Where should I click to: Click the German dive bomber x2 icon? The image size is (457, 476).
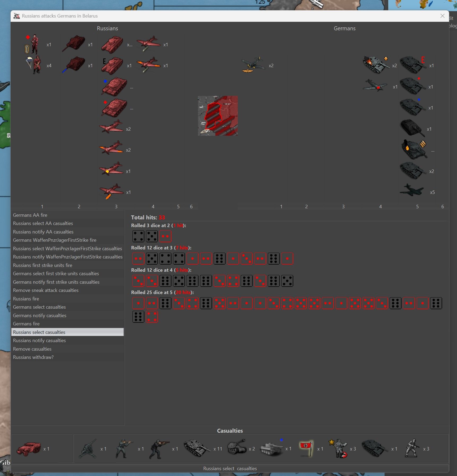253,65
